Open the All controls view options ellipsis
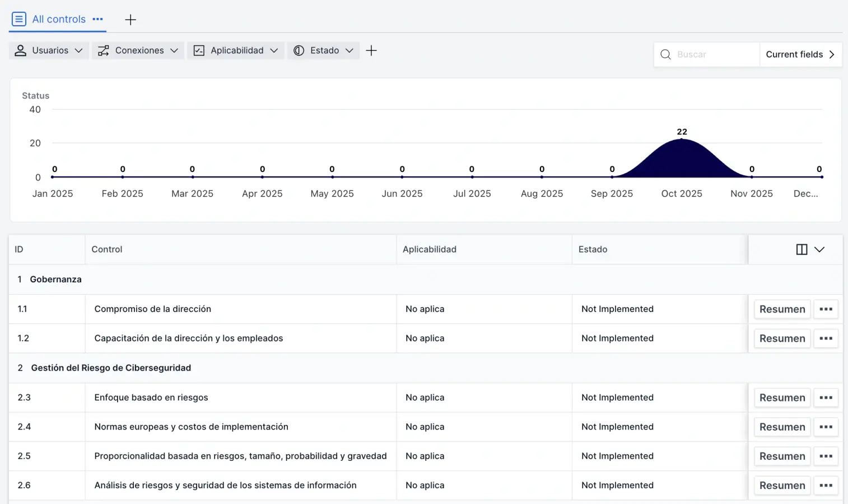The width and height of the screenshot is (848, 504). click(x=97, y=19)
